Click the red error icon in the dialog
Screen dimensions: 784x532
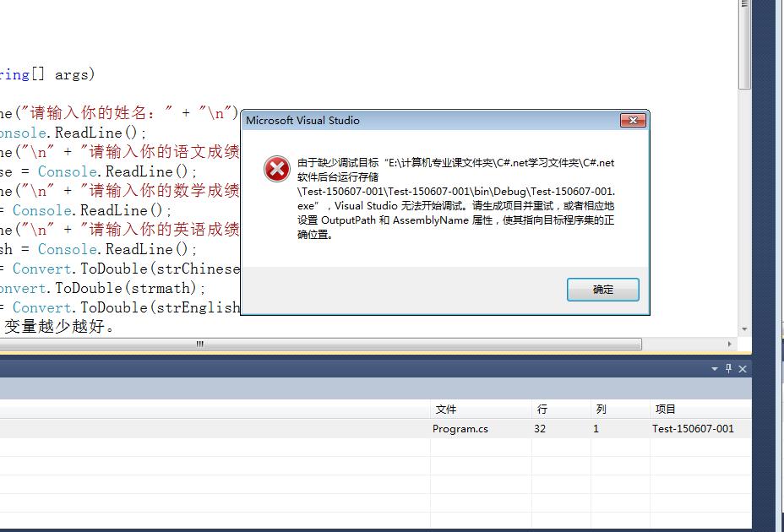pyautogui.click(x=277, y=169)
